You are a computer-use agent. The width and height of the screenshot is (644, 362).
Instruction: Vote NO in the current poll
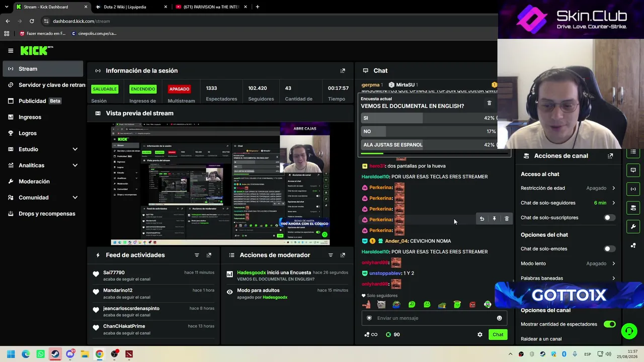point(428,132)
